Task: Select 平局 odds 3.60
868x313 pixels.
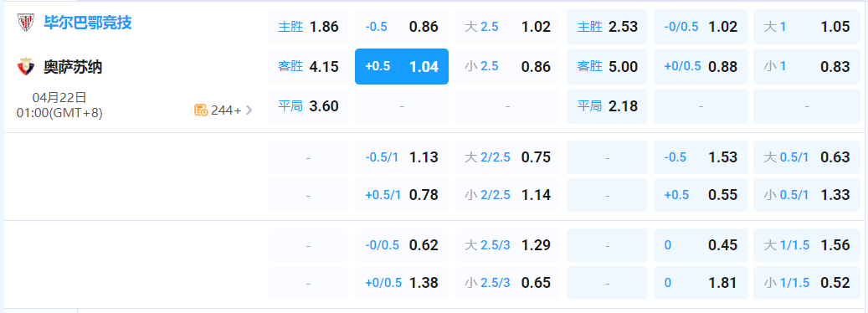Action: coord(308,106)
